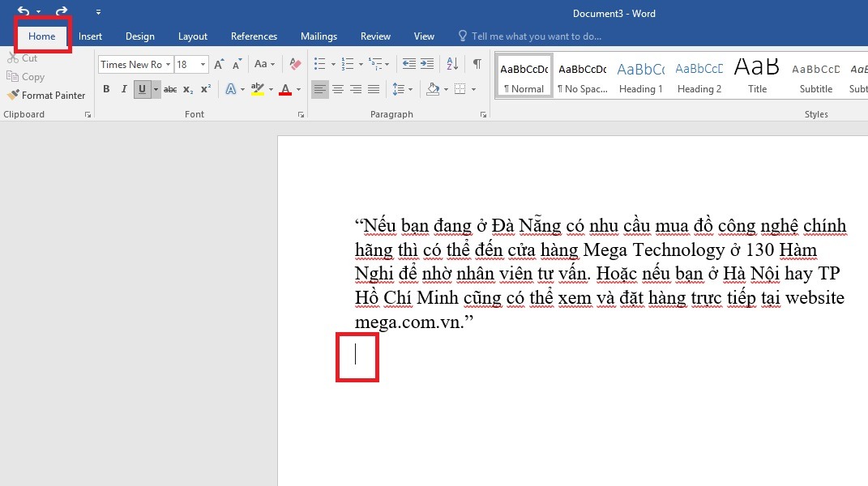Select the Format Painter tool
This screenshot has height=486, width=868.
[x=46, y=96]
